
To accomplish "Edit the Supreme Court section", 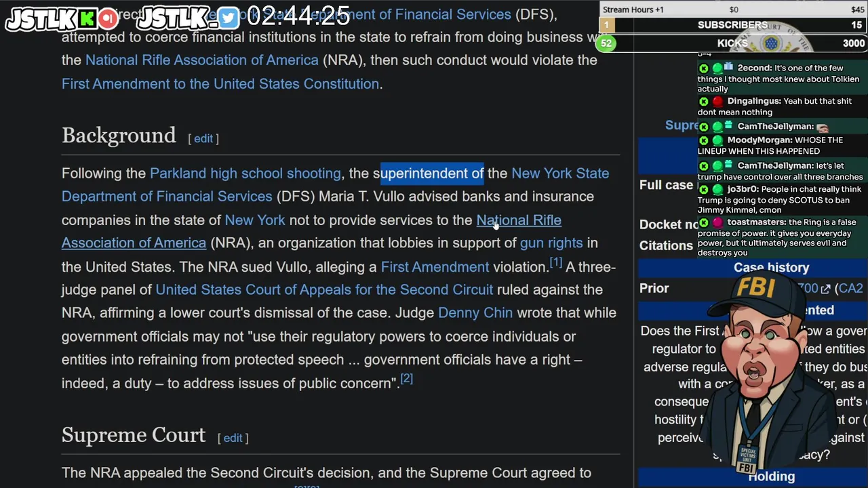I will click(233, 438).
